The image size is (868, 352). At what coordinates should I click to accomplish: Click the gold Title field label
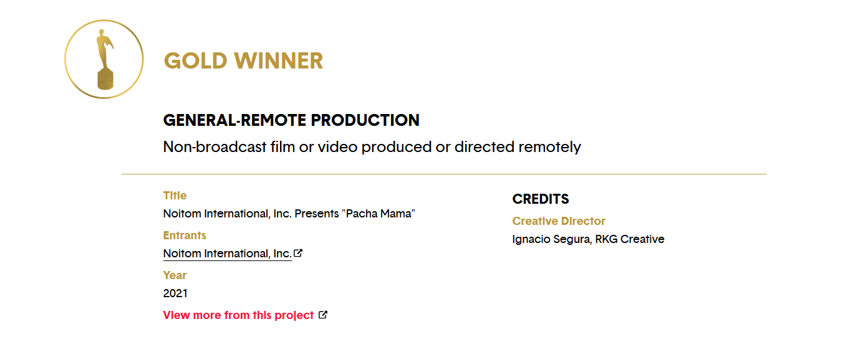pos(175,196)
